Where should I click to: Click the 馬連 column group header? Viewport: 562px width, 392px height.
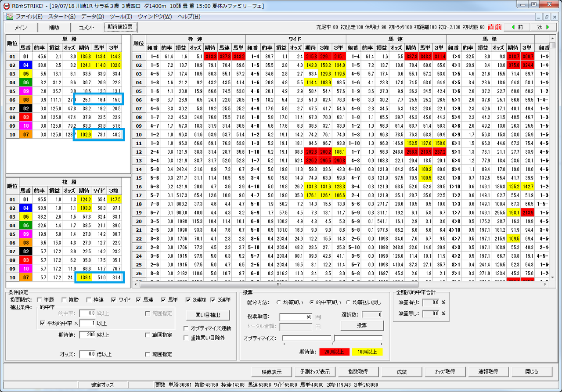pos(396,39)
